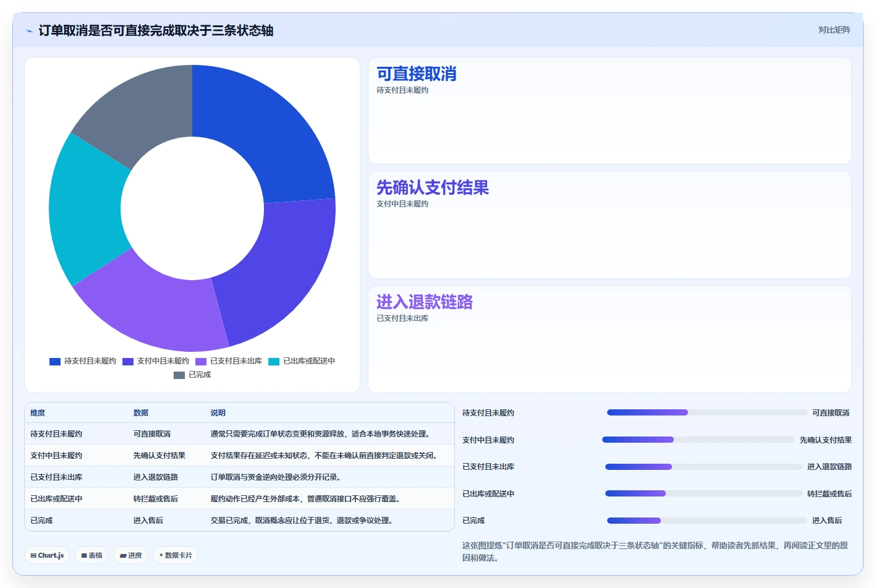The image size is (876, 588).
Task: Click the 已支付且未出库 progress bar
Action: pyautogui.click(x=704, y=467)
